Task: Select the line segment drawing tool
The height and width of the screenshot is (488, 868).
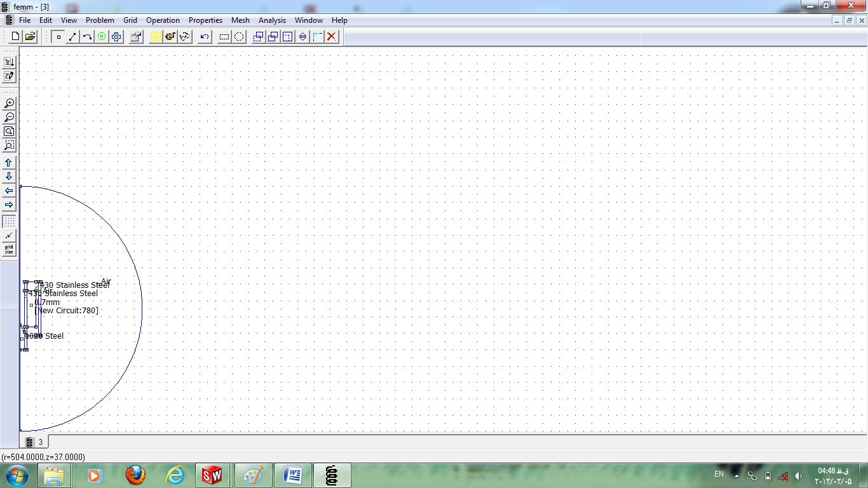Action: pos(72,37)
